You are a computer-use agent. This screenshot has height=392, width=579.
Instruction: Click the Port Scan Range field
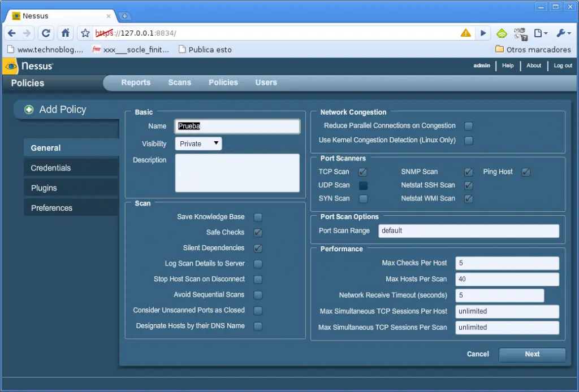[x=469, y=231]
